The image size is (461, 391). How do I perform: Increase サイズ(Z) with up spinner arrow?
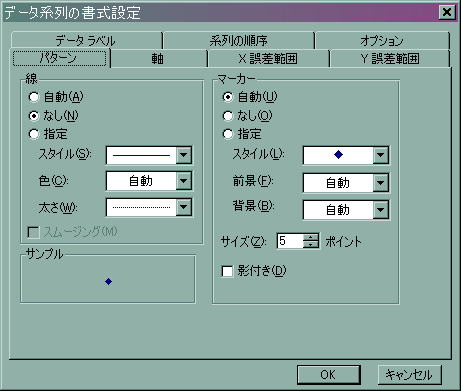(311, 237)
